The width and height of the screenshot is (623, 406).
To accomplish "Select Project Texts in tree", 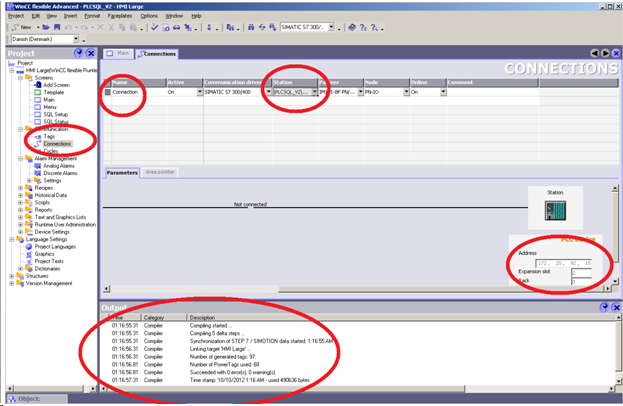I will tap(49, 261).
